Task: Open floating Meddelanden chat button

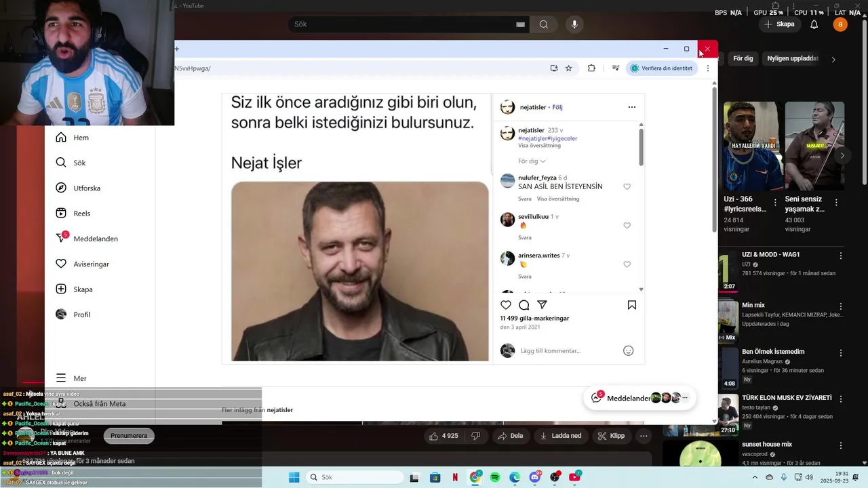Action: (639, 398)
